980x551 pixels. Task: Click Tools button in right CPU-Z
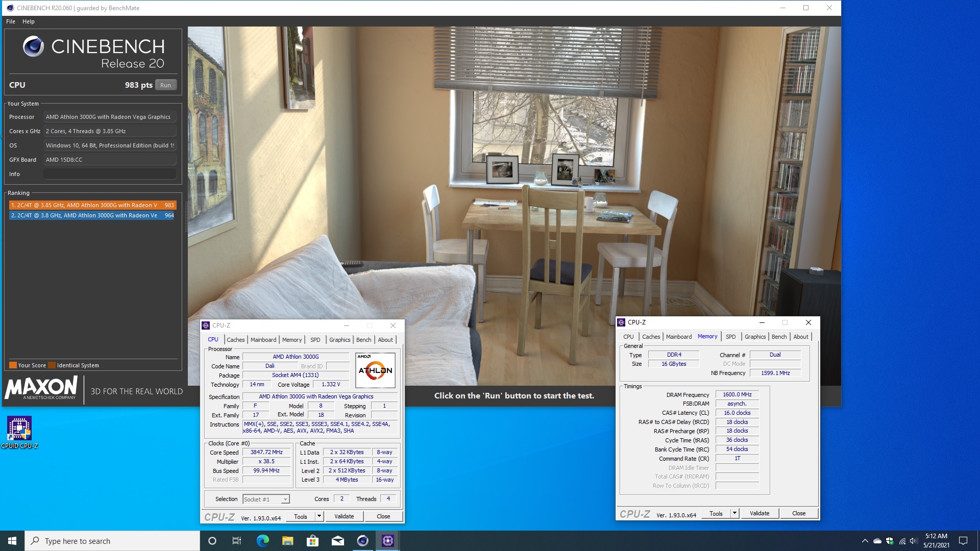716,513
